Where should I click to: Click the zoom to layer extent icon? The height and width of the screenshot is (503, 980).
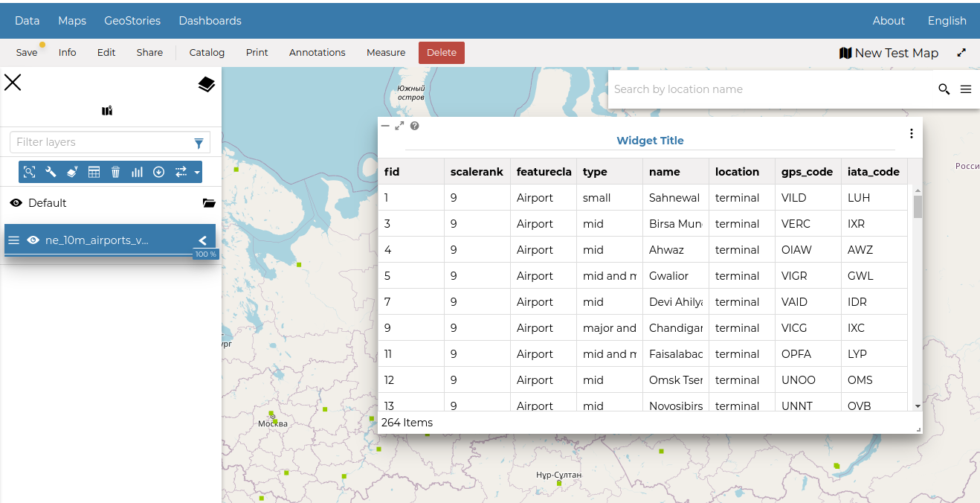[29, 172]
